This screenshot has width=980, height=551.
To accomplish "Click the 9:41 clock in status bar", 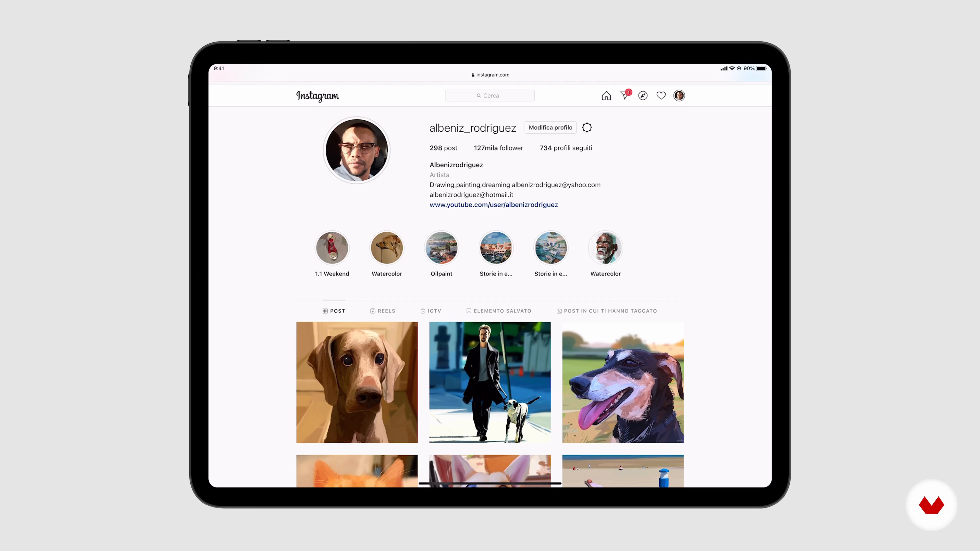I will point(219,68).
